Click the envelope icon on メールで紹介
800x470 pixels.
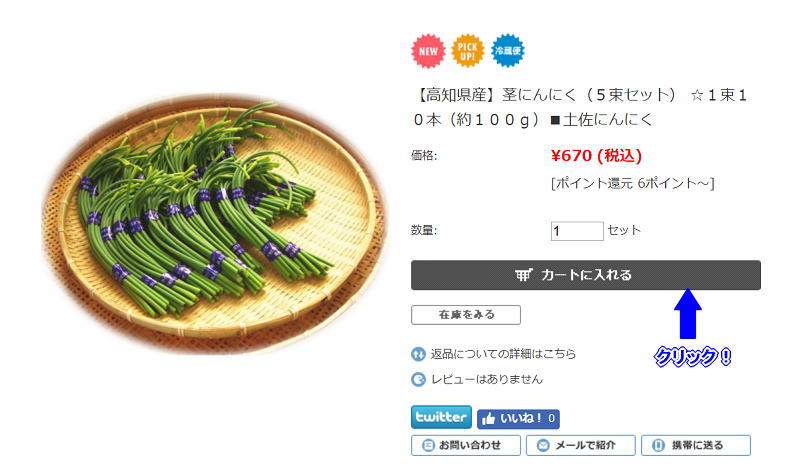pos(543,446)
